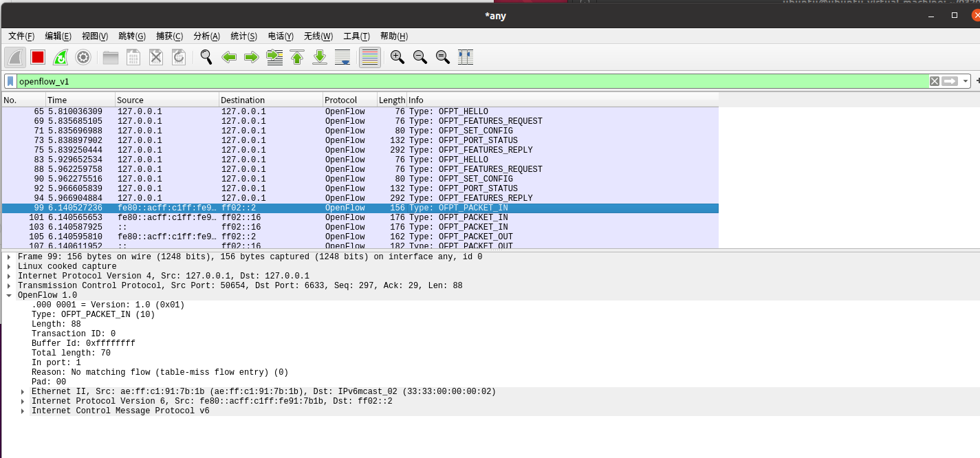
Task: Expand the Frame 99 details row
Action: point(9,257)
